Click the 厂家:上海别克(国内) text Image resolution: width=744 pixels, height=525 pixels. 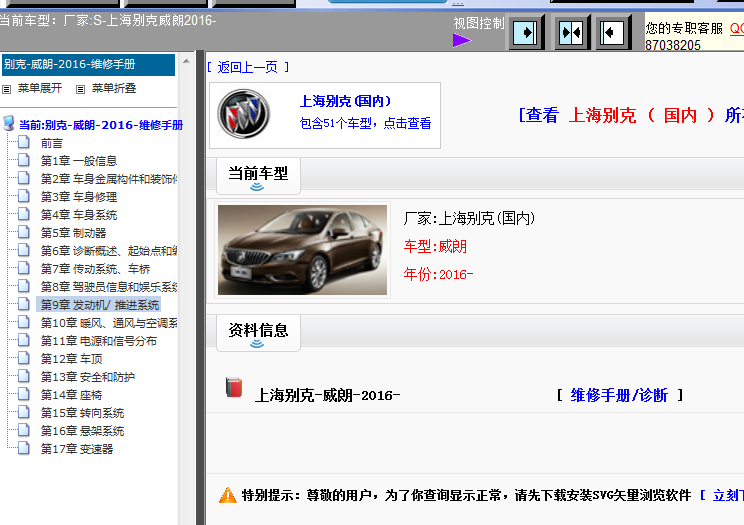(x=469, y=218)
